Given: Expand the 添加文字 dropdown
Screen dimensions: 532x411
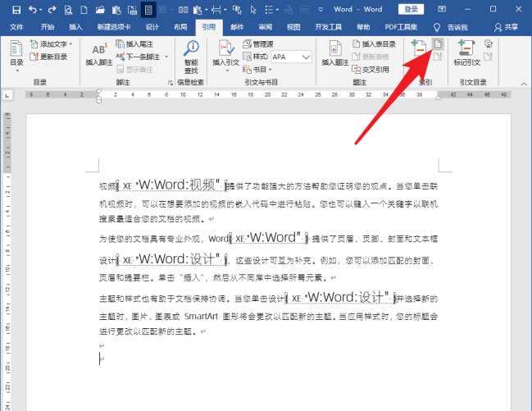Looking at the screenshot, I should tap(70, 44).
